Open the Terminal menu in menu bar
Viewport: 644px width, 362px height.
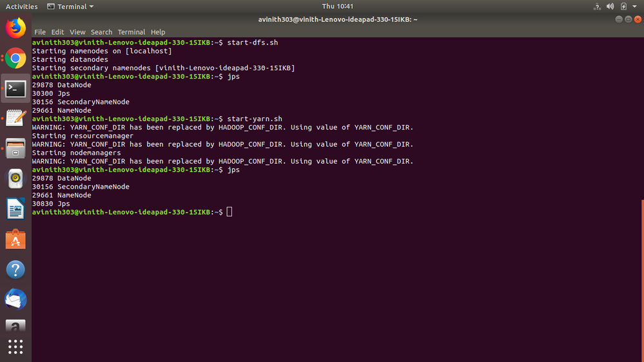(132, 32)
